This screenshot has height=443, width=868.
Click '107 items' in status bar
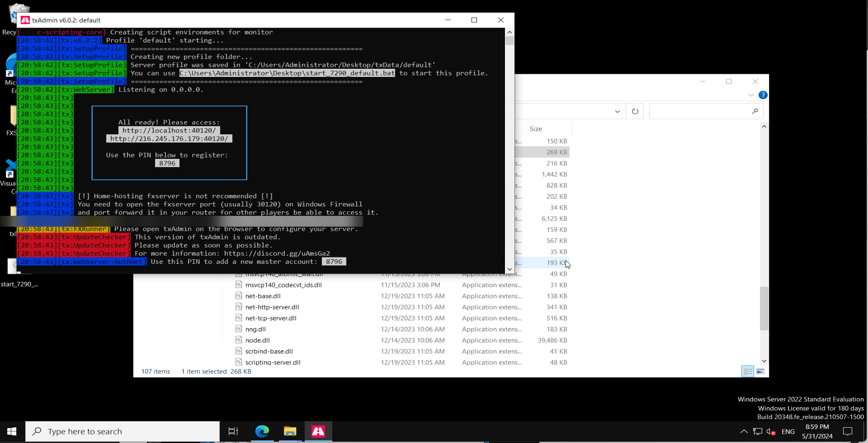156,372
